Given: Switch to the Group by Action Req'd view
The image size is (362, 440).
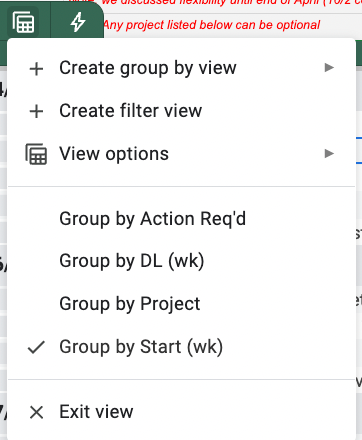Looking at the screenshot, I should click(x=181, y=219).
